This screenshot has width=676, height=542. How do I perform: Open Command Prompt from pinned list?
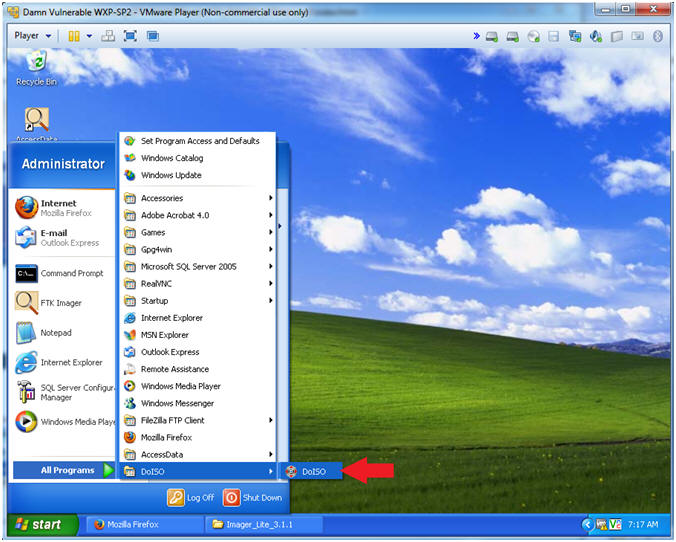point(64,273)
